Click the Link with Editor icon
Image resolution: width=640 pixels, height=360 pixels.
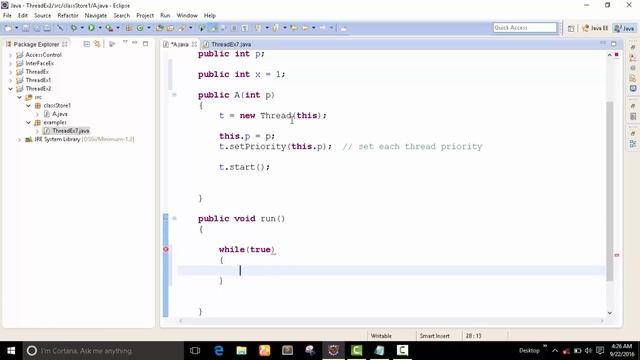click(x=97, y=44)
